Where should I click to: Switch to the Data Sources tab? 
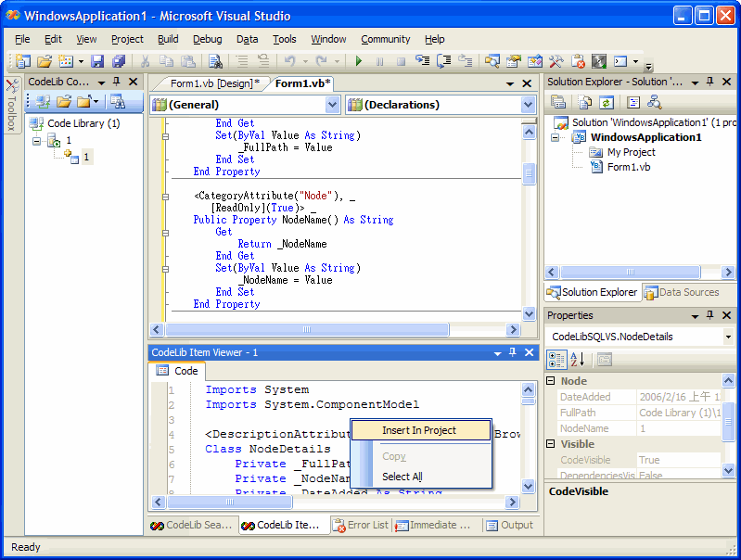tap(682, 293)
